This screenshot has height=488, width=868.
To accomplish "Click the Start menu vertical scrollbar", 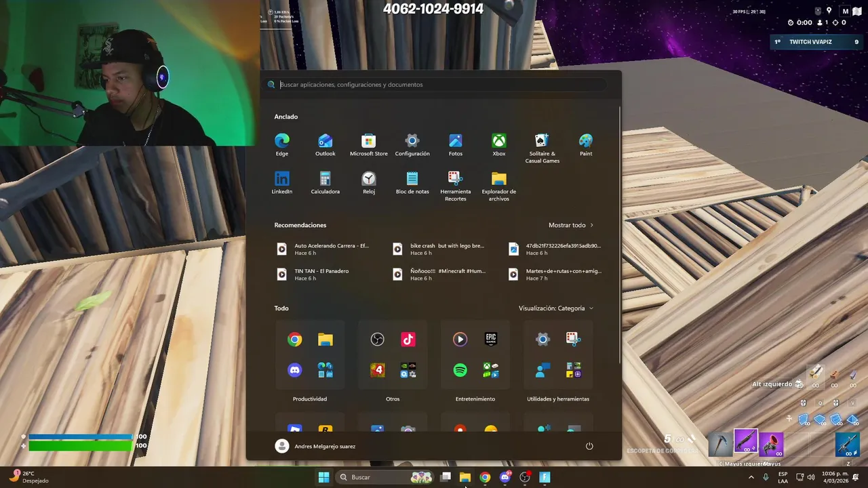I will point(619,234).
